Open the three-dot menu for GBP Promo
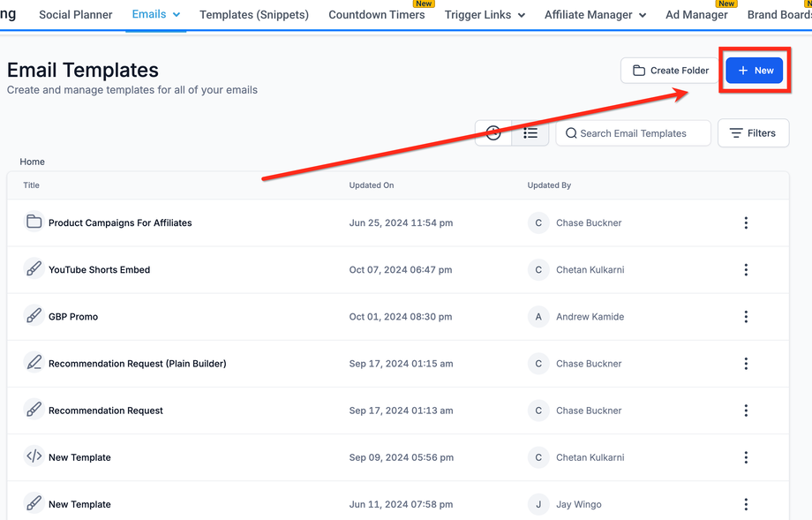Viewport: 812px width, 520px height. click(746, 317)
